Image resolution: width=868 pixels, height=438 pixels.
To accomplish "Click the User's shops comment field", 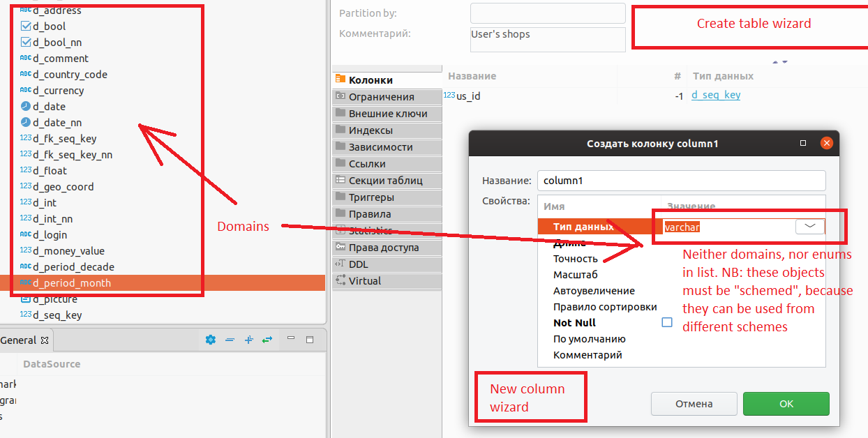I will [547, 39].
